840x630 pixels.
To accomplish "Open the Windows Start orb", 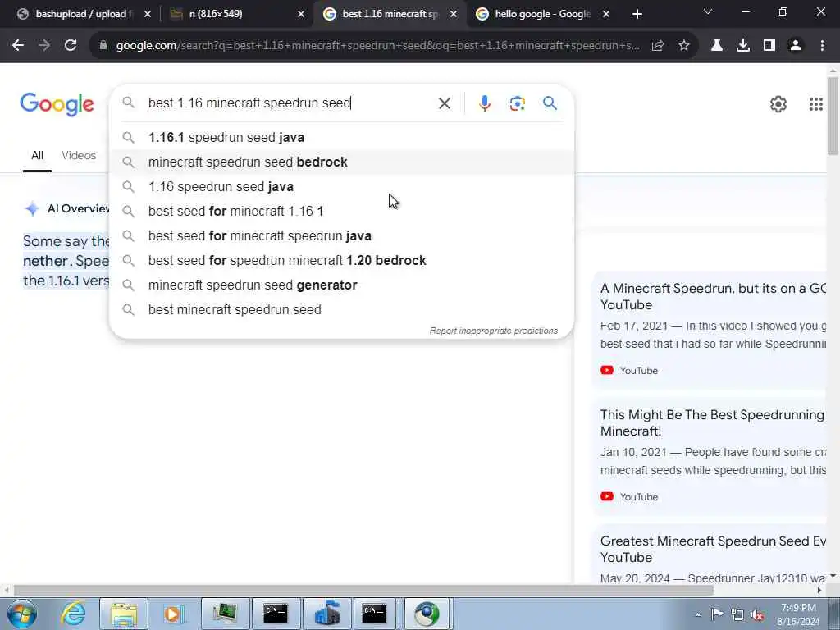I will point(21,614).
